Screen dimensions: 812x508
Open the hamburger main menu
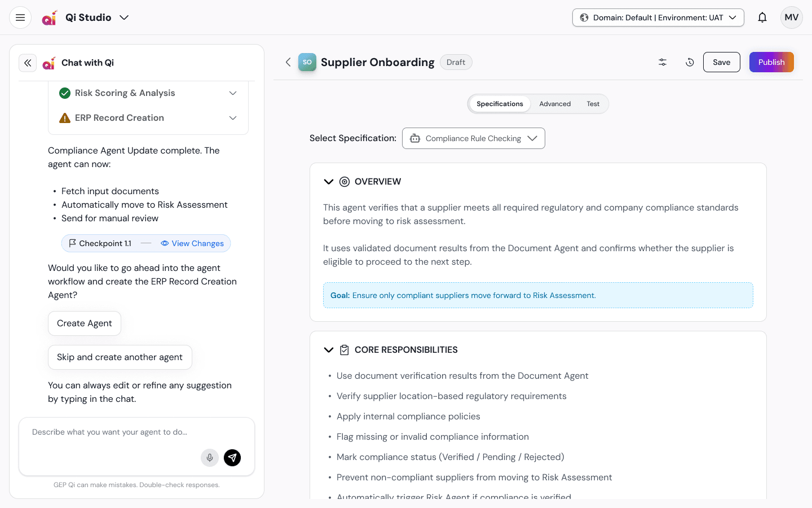pyautogui.click(x=20, y=17)
